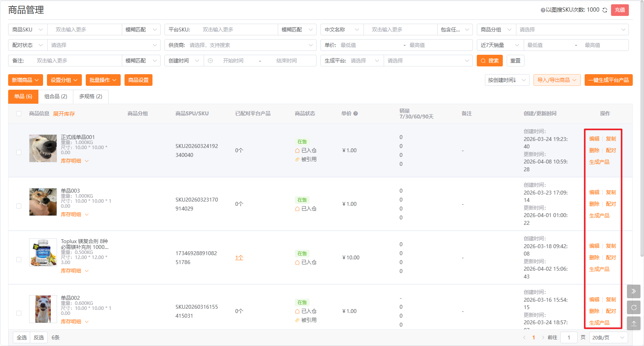Click the round refresh button at right edge

click(634, 308)
